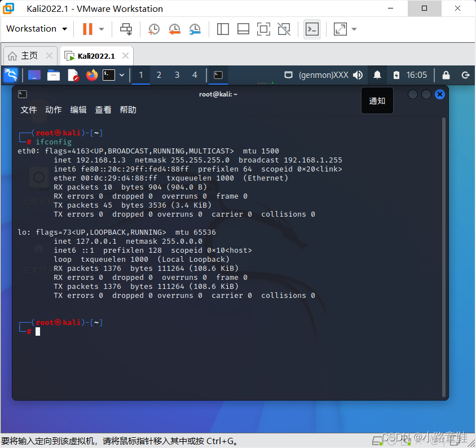Open the Kali applications menu
This screenshot has height=448, width=476.
click(x=11, y=74)
